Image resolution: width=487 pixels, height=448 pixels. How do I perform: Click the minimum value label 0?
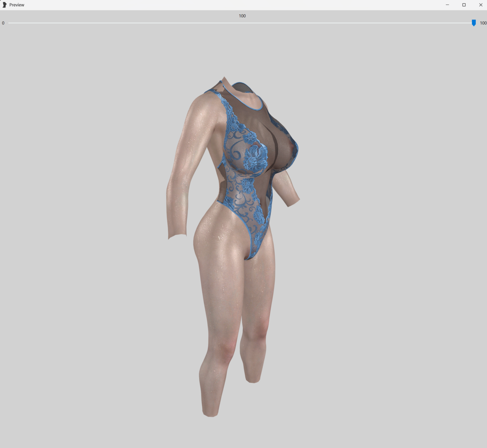(3, 23)
